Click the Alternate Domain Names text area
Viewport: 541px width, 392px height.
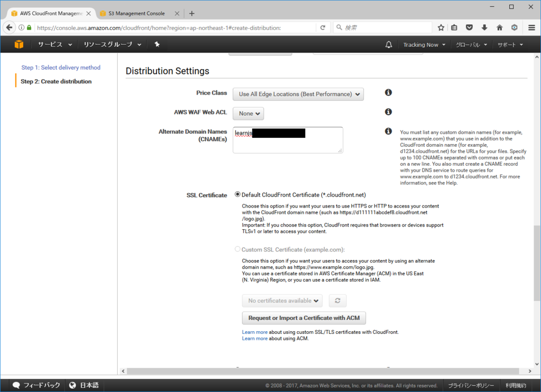point(288,140)
